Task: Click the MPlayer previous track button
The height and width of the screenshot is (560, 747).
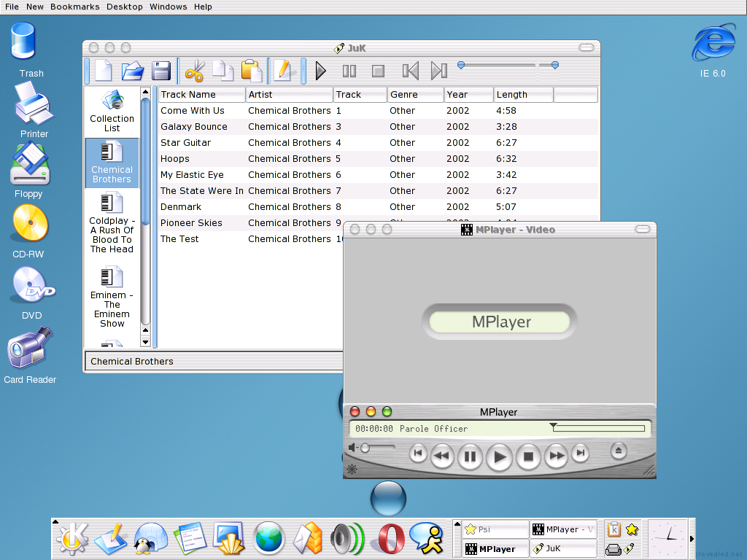Action: 418,453
